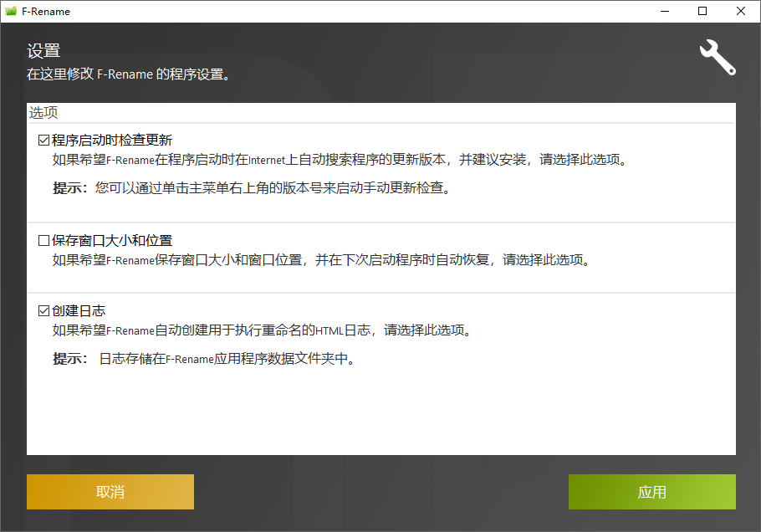
Task: Click the F-Rename application icon in title bar
Action: pyautogui.click(x=12, y=11)
